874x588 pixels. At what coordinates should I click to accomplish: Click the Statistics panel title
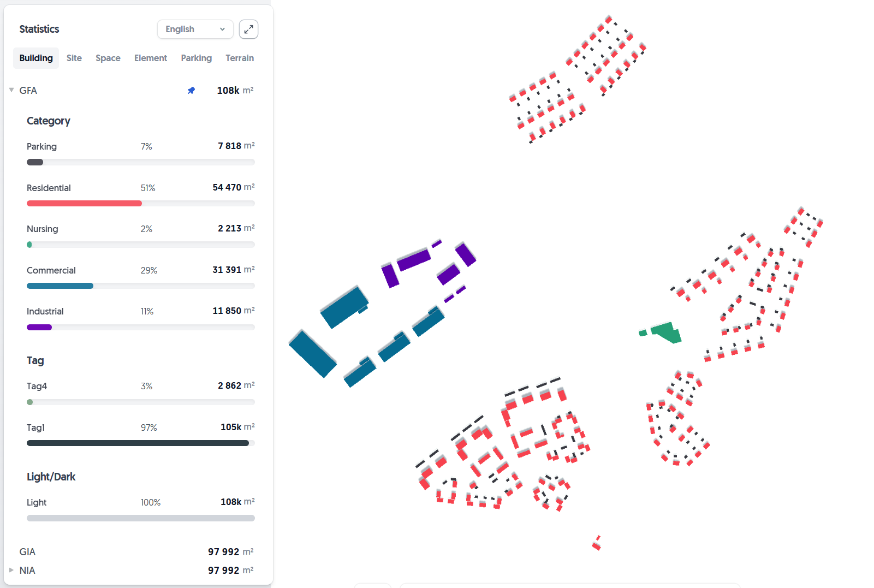[39, 29]
